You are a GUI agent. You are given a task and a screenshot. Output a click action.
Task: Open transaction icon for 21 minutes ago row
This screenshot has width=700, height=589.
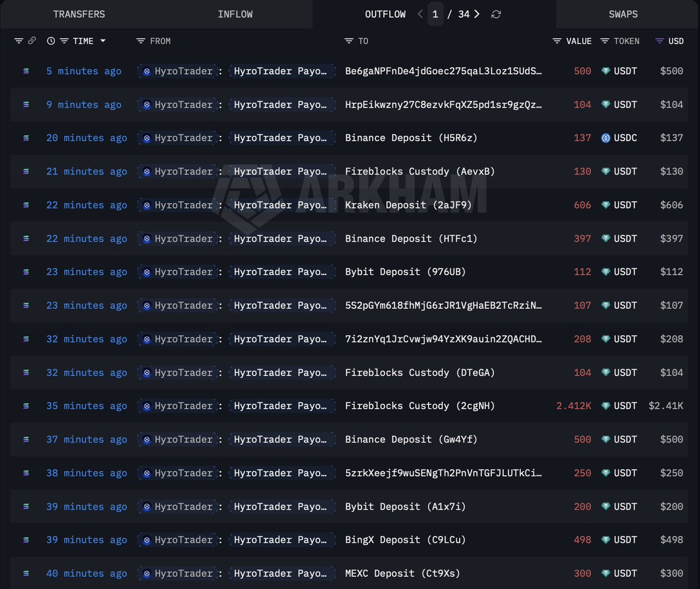[x=26, y=172]
